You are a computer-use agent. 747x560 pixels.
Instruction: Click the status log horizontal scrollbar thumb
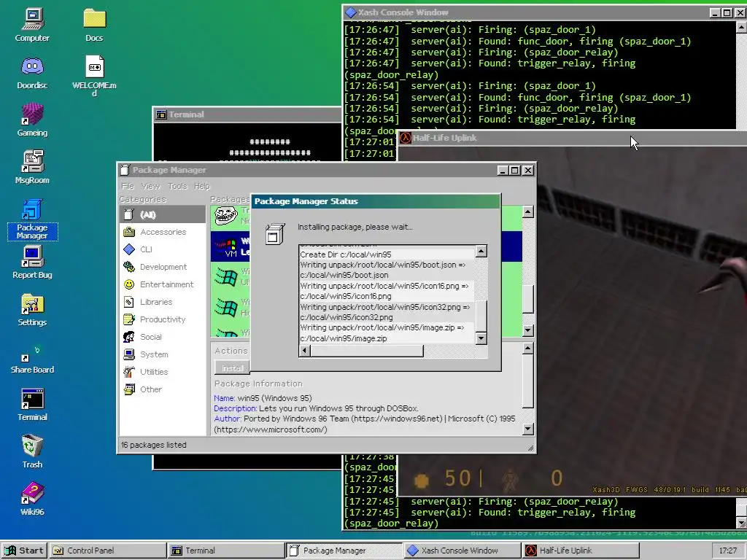[366, 351]
